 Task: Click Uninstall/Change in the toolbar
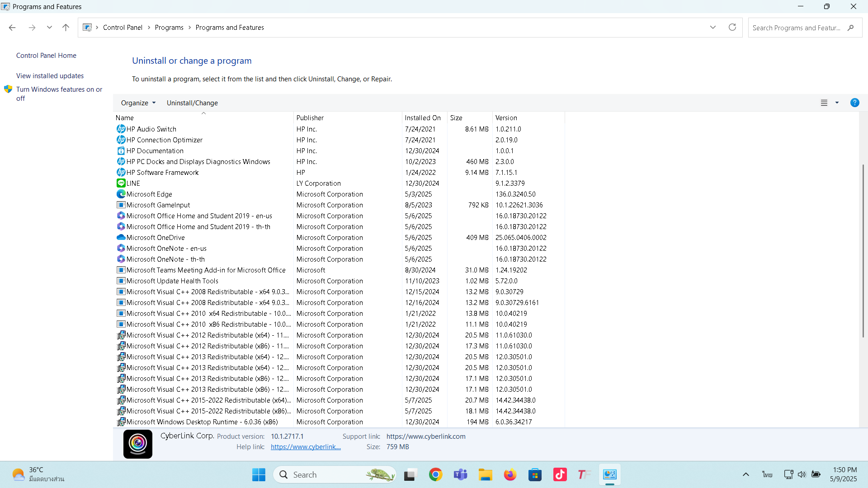(x=192, y=103)
